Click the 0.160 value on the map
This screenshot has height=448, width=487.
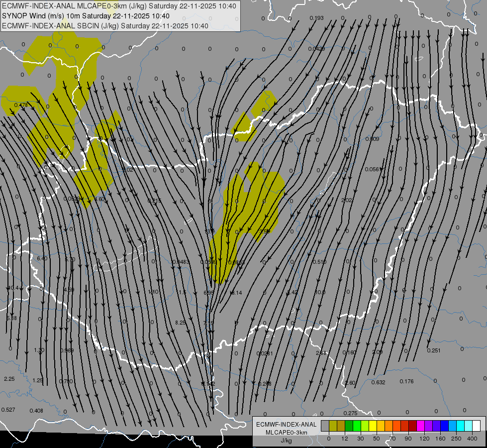(349, 352)
